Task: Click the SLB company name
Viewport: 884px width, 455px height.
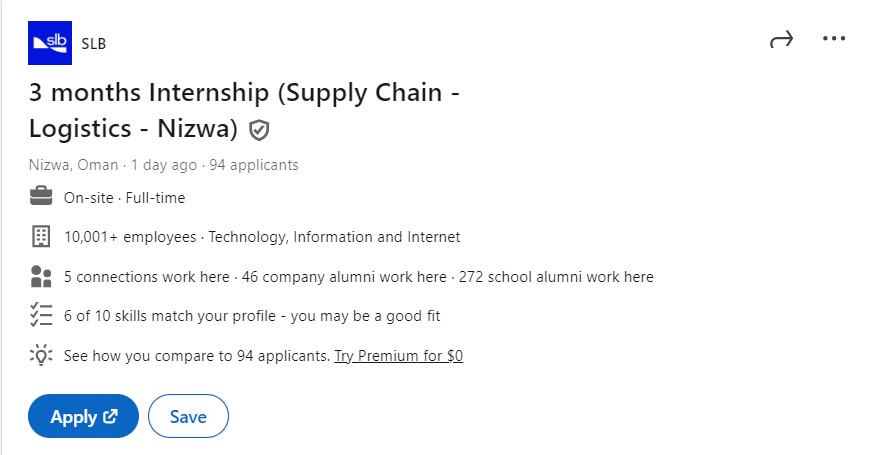Action: coord(94,43)
